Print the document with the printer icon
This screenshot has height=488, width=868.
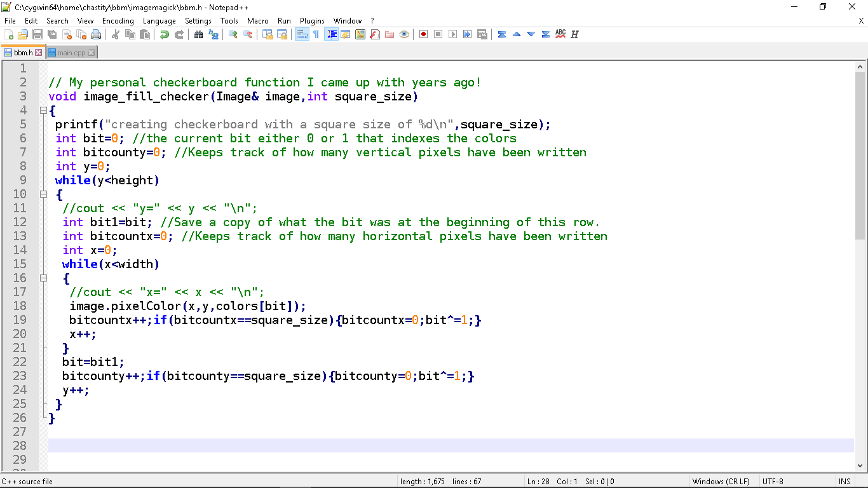pos(96,34)
